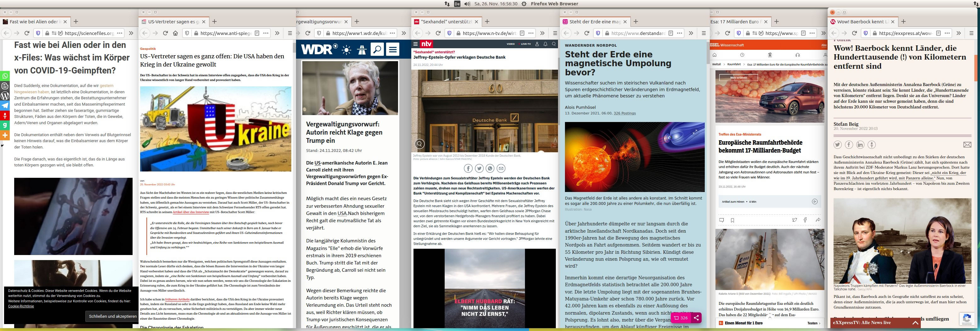Click 'Schließen und akzeptieren' cookie button

click(113, 316)
